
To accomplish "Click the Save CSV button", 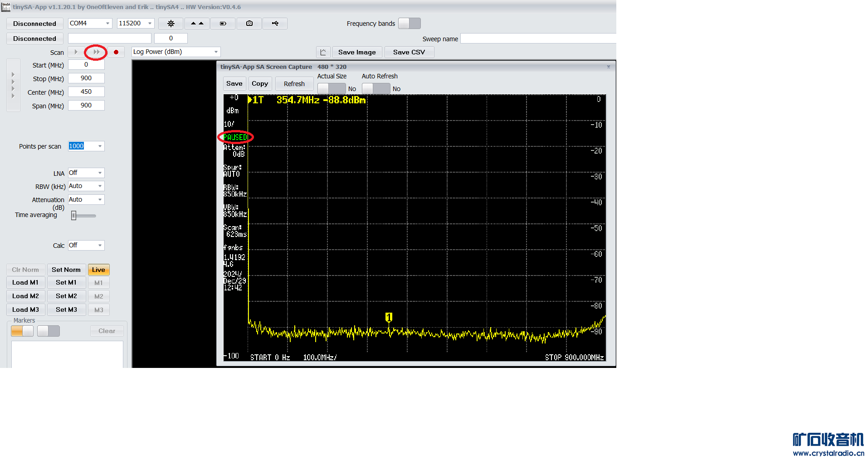I will (409, 52).
